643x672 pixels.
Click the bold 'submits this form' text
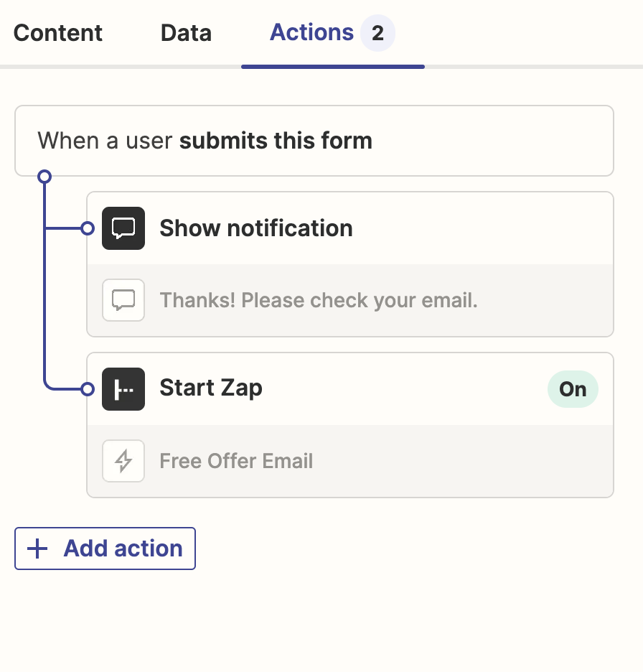pos(276,141)
